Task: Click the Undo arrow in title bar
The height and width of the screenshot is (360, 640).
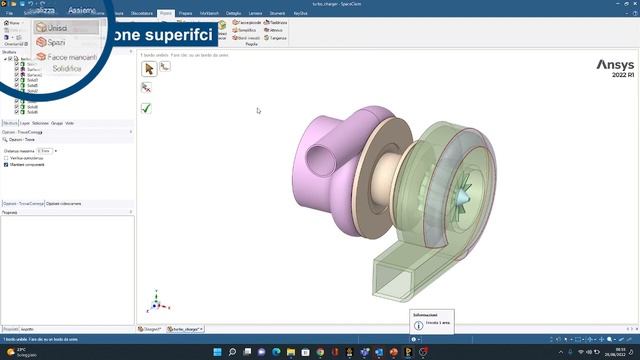Action: coord(31,4)
